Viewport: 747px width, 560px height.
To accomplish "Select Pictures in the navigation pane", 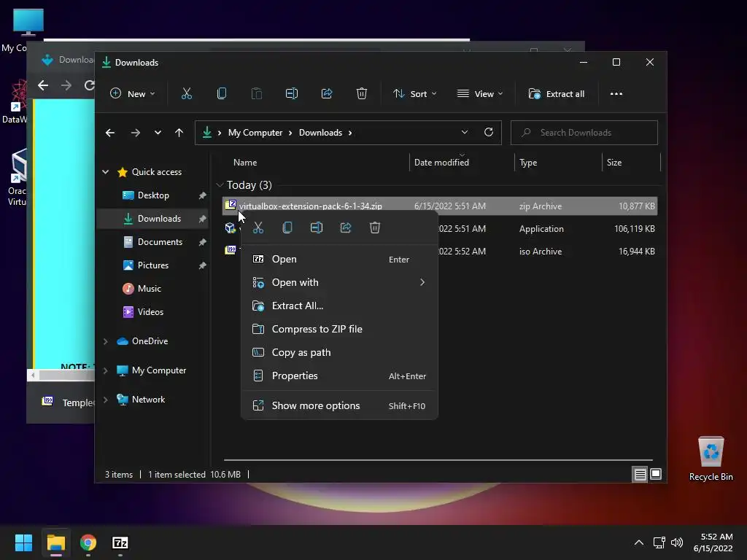I will click(x=153, y=265).
